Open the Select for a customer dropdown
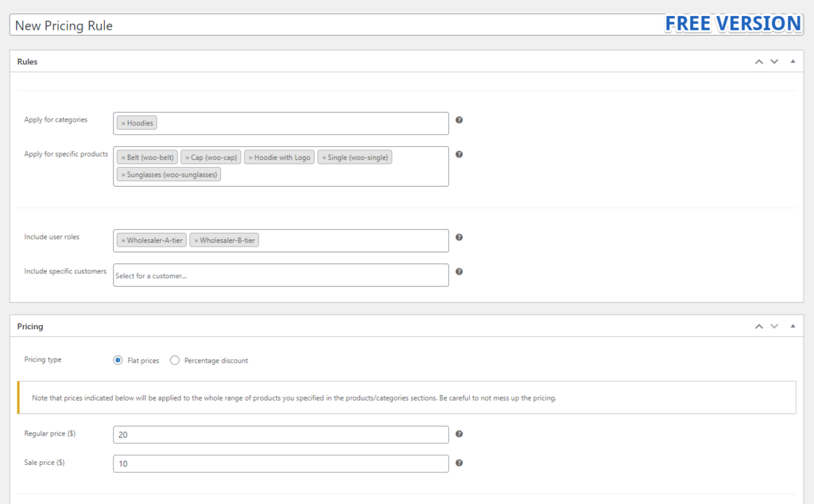 [x=280, y=274]
